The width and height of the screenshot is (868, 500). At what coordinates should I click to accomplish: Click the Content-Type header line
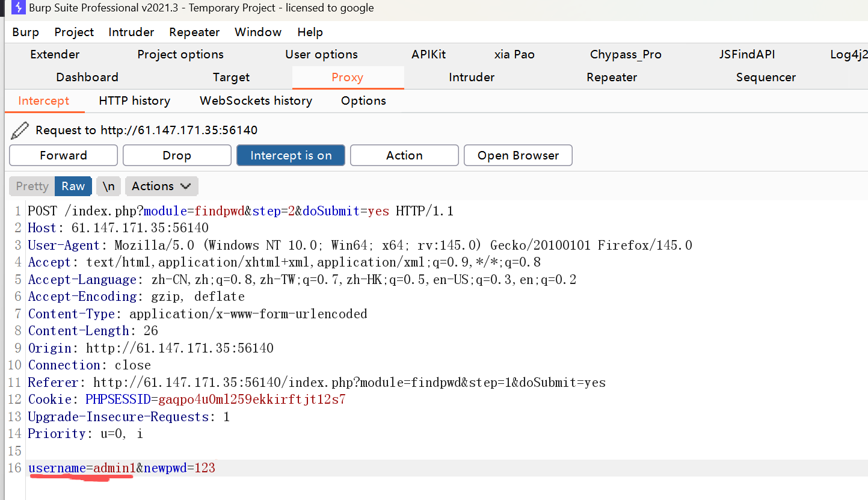point(197,314)
